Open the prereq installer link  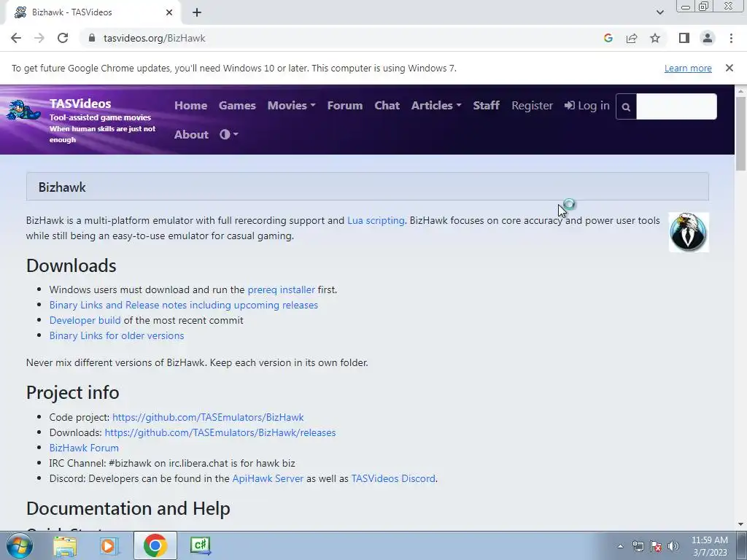pos(281,289)
